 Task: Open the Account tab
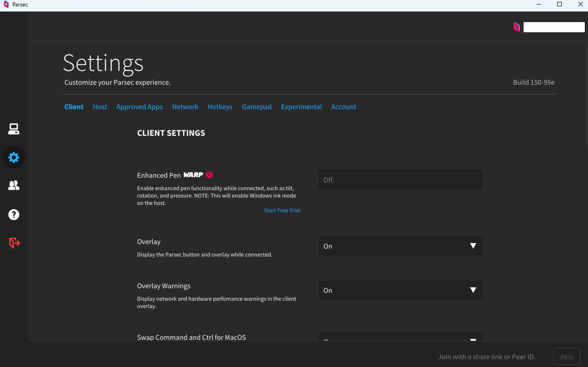click(x=344, y=107)
